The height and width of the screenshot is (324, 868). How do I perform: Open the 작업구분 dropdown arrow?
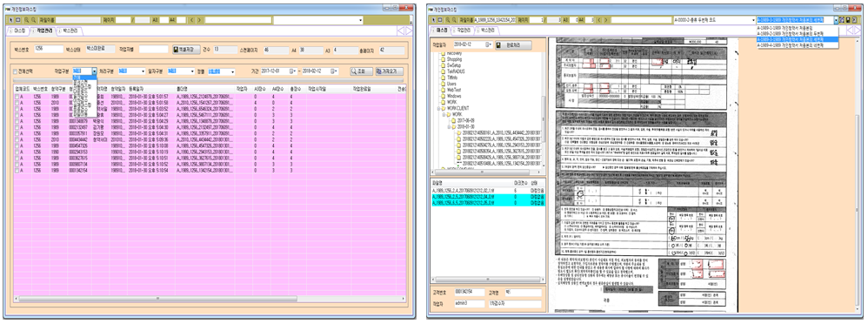[95, 71]
